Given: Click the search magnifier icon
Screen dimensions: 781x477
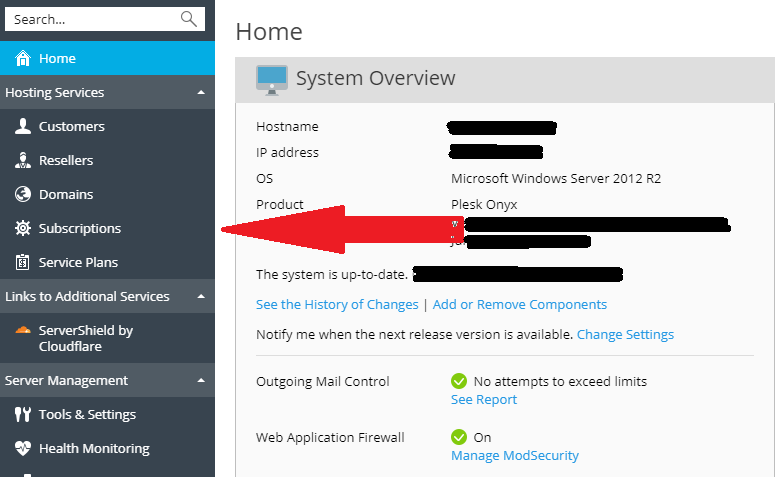Looking at the screenshot, I should [189, 19].
